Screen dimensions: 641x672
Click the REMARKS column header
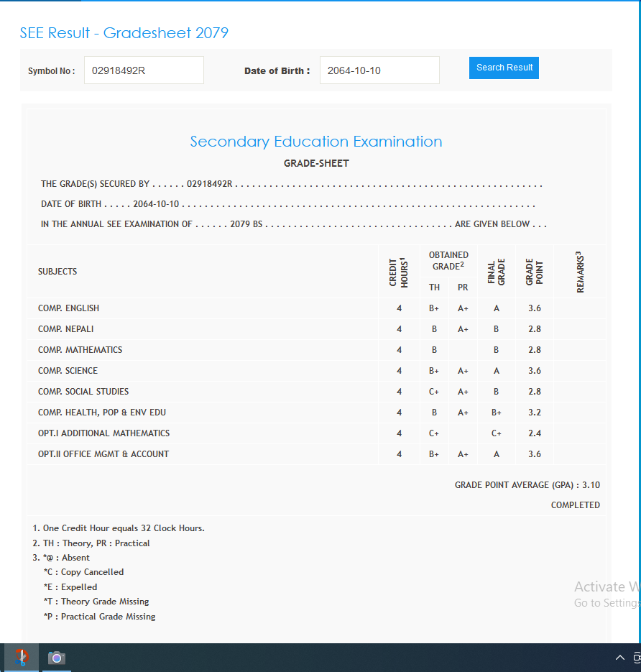click(579, 272)
